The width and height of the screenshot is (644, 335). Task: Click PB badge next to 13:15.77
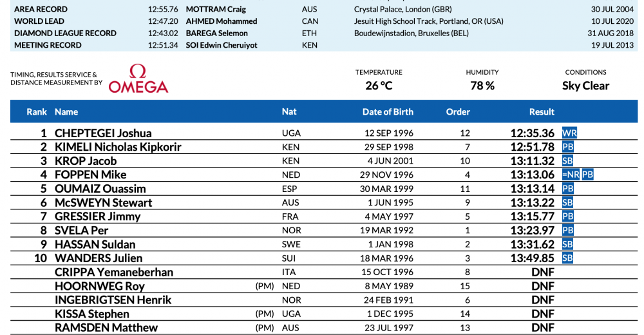point(567,216)
